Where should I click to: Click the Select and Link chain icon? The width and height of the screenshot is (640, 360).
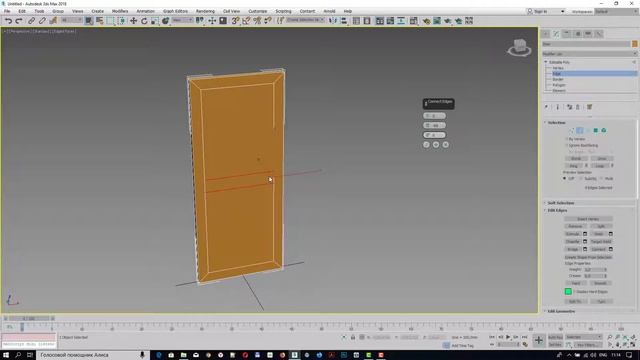point(31,20)
